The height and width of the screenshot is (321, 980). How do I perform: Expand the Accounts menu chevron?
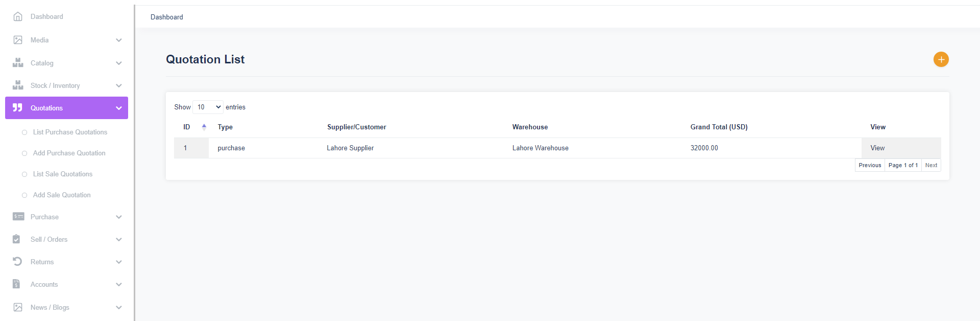click(x=119, y=284)
